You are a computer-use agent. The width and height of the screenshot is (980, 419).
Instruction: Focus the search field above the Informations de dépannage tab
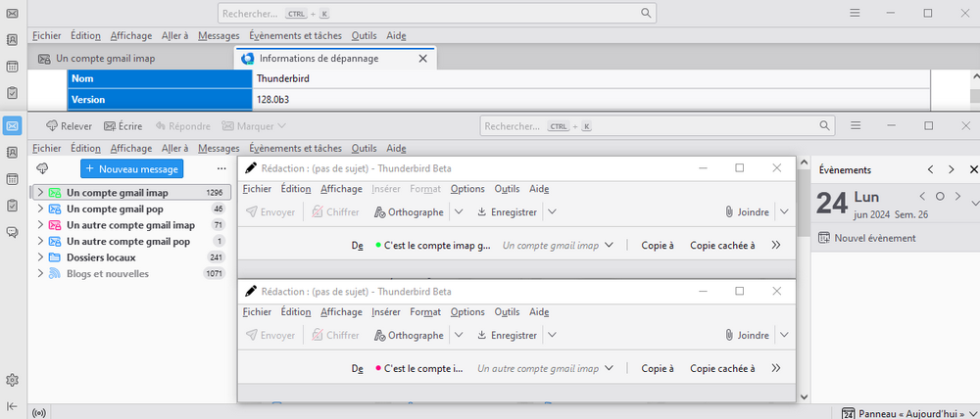point(437,13)
